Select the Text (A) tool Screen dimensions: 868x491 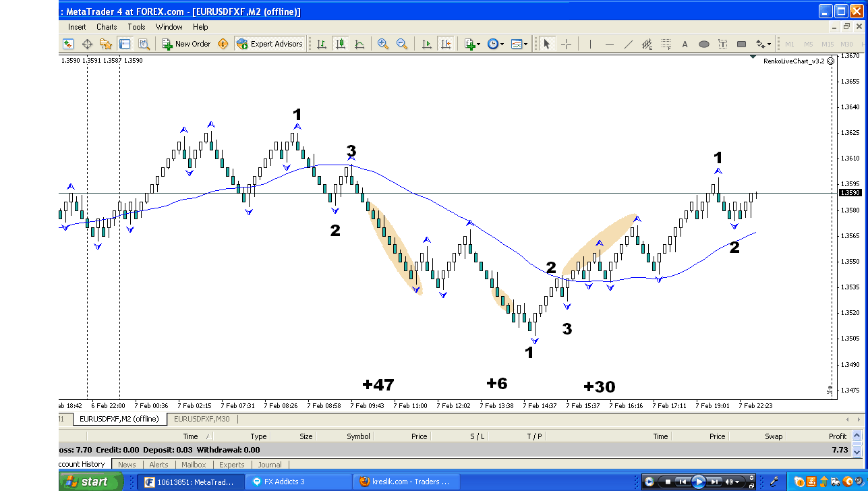click(685, 44)
